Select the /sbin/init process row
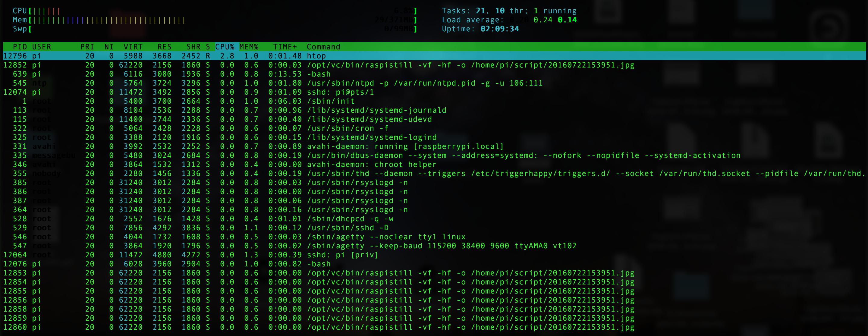Screen dimensions: 868x336 click(330, 101)
